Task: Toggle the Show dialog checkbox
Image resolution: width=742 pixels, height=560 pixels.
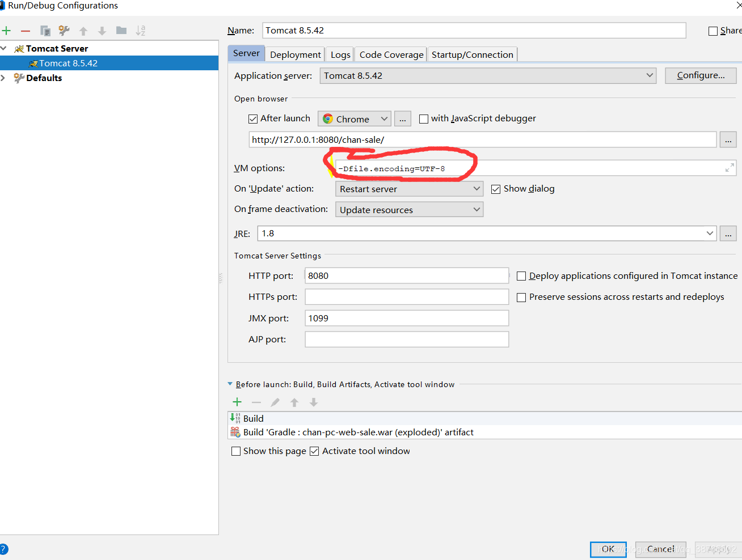Action: click(x=496, y=189)
